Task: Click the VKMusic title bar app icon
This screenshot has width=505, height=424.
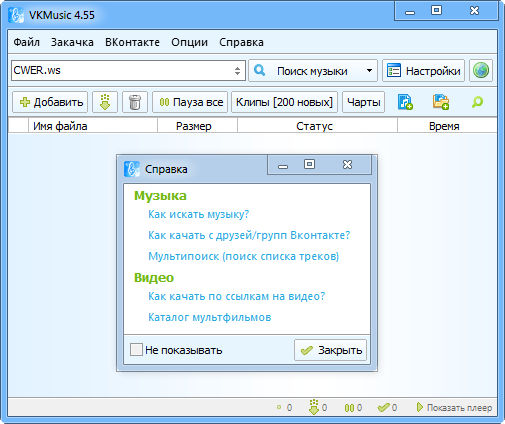Action: click(x=16, y=15)
